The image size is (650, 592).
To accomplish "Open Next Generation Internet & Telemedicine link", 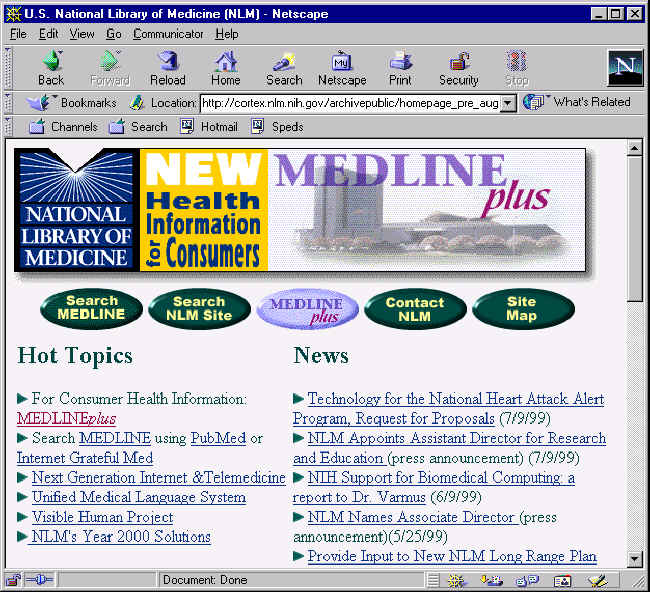I will (x=159, y=478).
